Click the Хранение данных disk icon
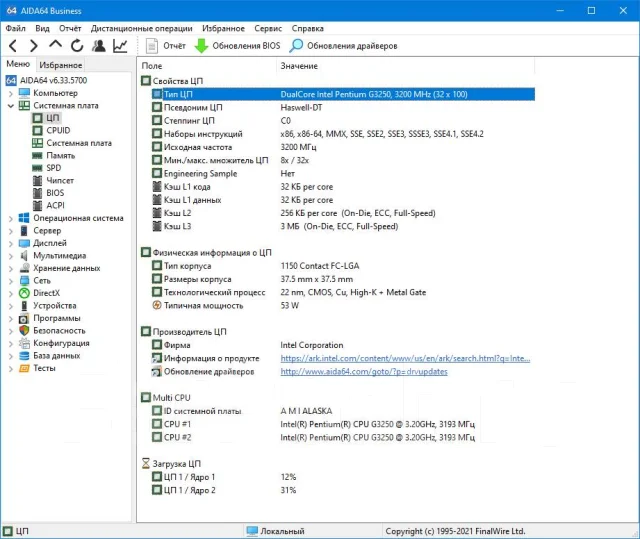 (x=24, y=268)
